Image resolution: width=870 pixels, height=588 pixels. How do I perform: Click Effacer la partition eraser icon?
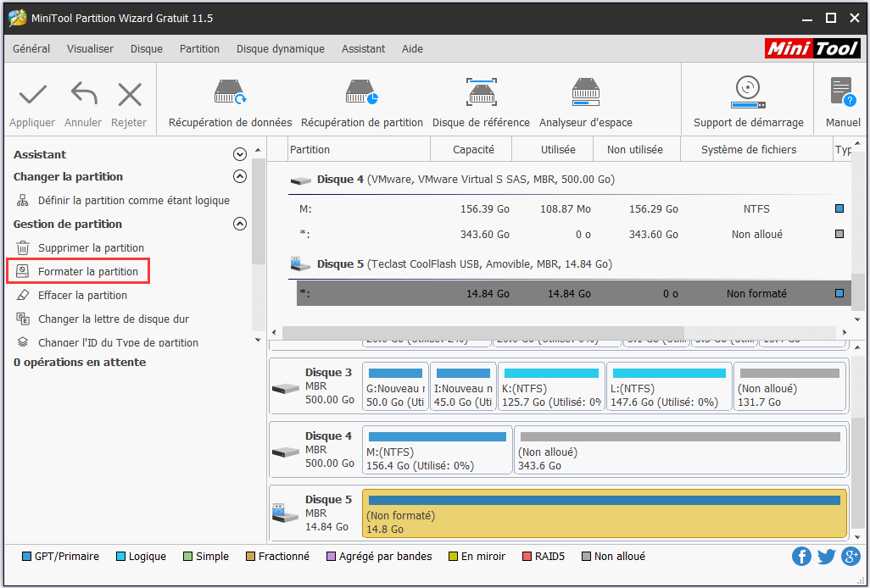click(23, 296)
